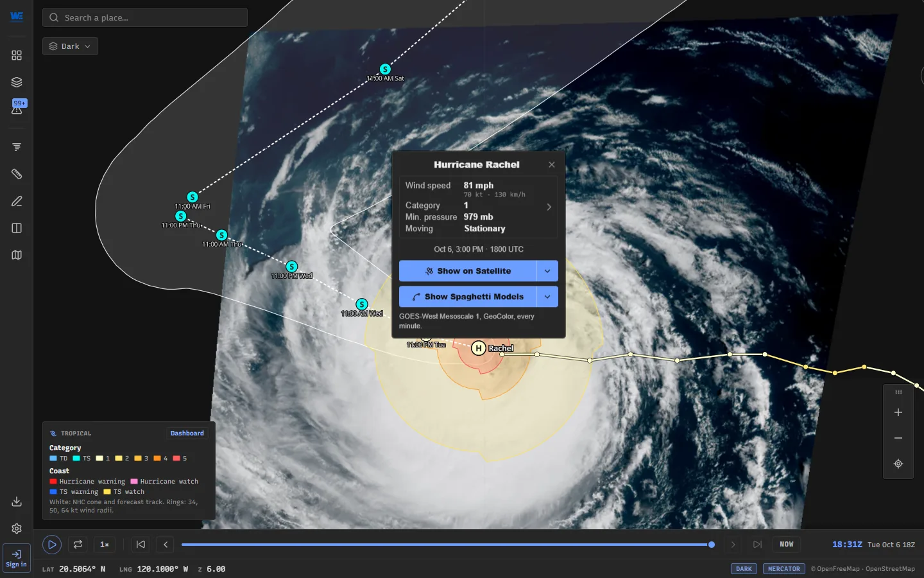
Task: Skip to first frame
Action: click(141, 545)
